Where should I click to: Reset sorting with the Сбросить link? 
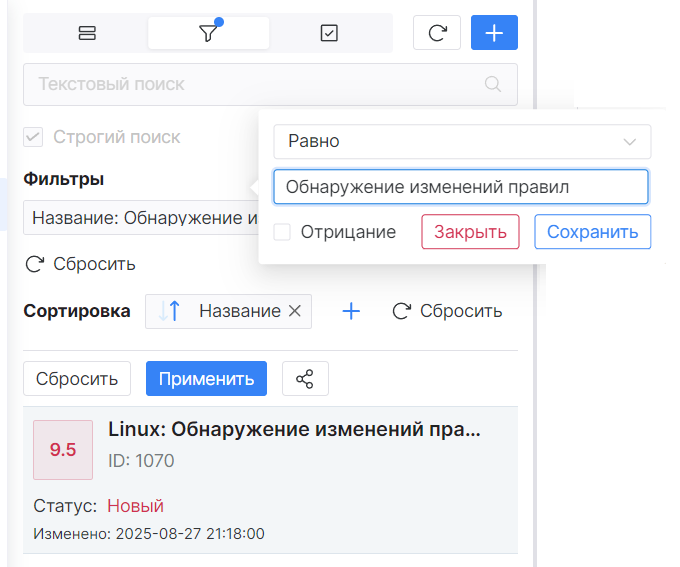tap(447, 311)
